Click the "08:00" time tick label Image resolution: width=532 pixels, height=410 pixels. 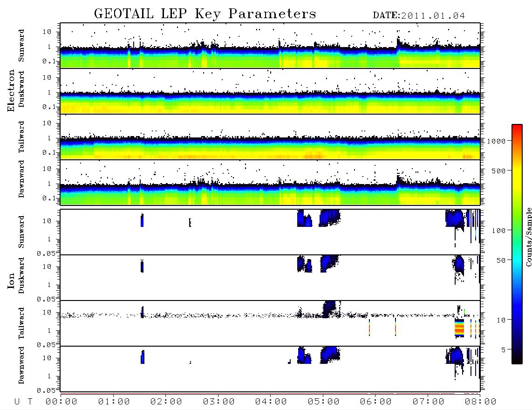pos(481,402)
